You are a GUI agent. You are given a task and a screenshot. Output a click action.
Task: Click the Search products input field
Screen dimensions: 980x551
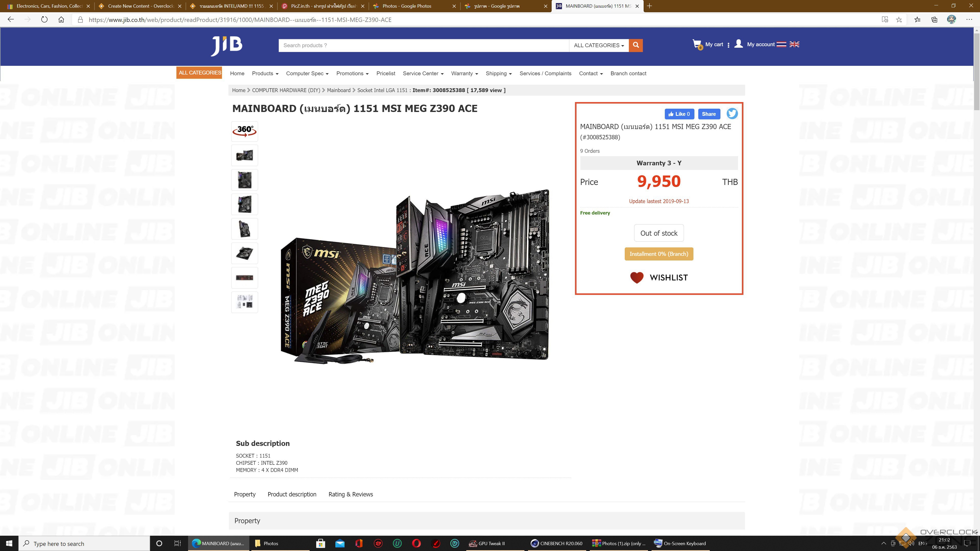424,45
